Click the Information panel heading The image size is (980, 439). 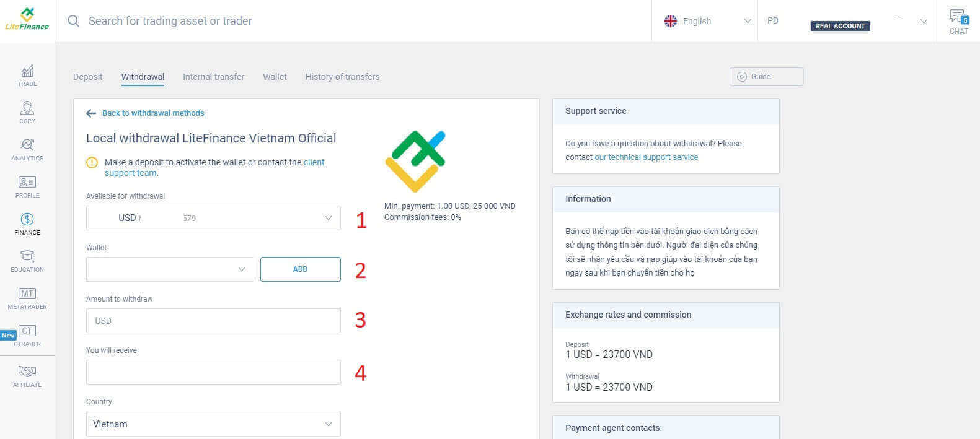(x=588, y=199)
